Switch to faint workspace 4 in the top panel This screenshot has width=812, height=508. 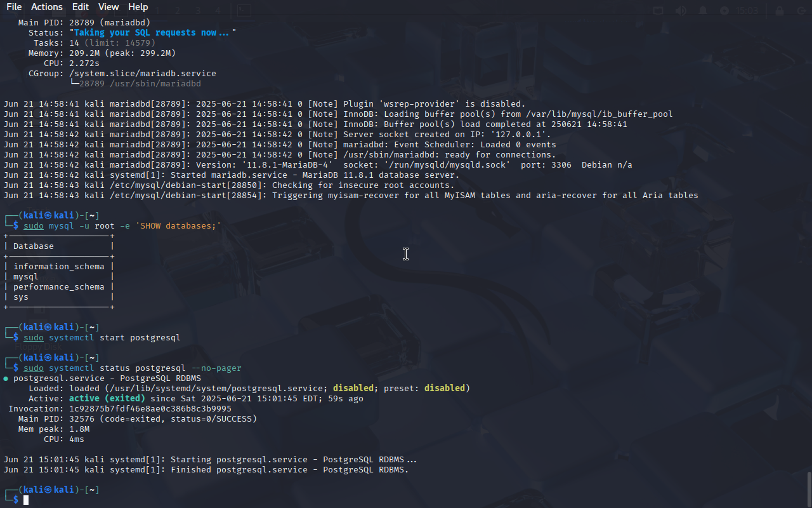[218, 11]
